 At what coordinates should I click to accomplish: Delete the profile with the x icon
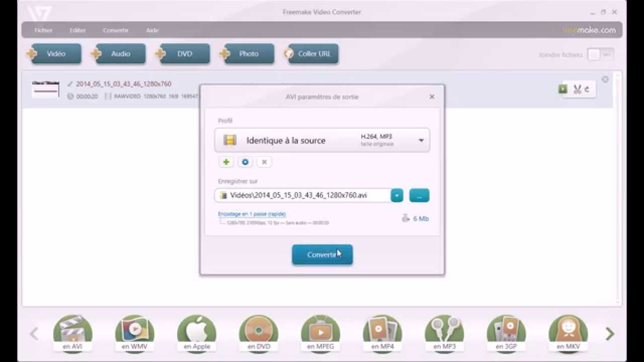264,162
